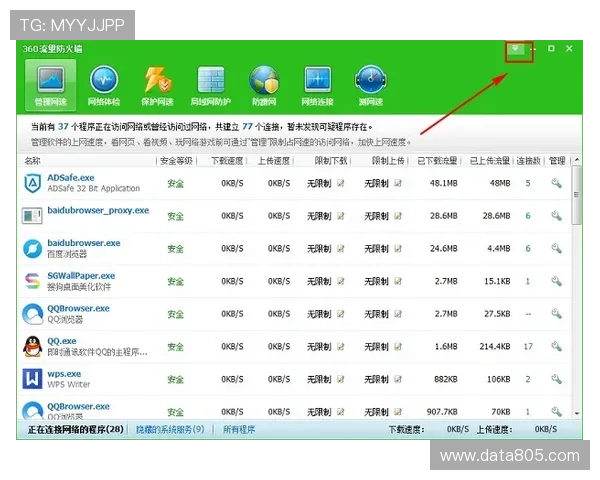The width and height of the screenshot is (600, 480).
Task: Open manage wrench for SGWallPaper.exe
Action: tap(556, 281)
